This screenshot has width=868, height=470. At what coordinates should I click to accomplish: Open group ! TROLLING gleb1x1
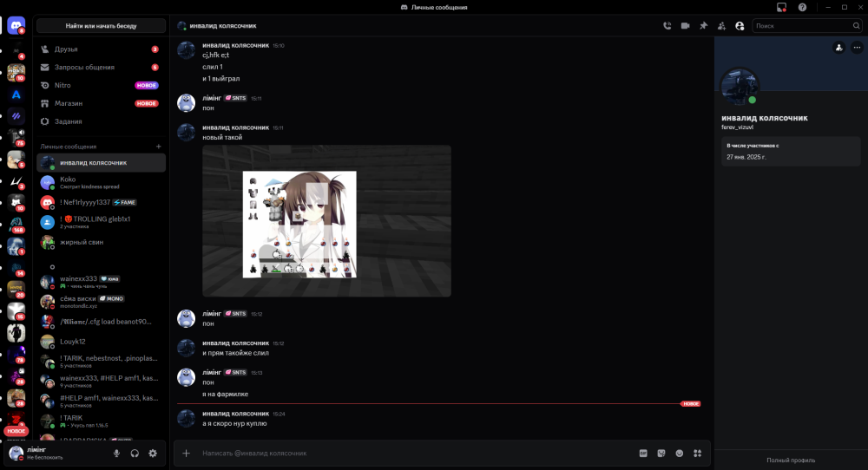point(101,222)
